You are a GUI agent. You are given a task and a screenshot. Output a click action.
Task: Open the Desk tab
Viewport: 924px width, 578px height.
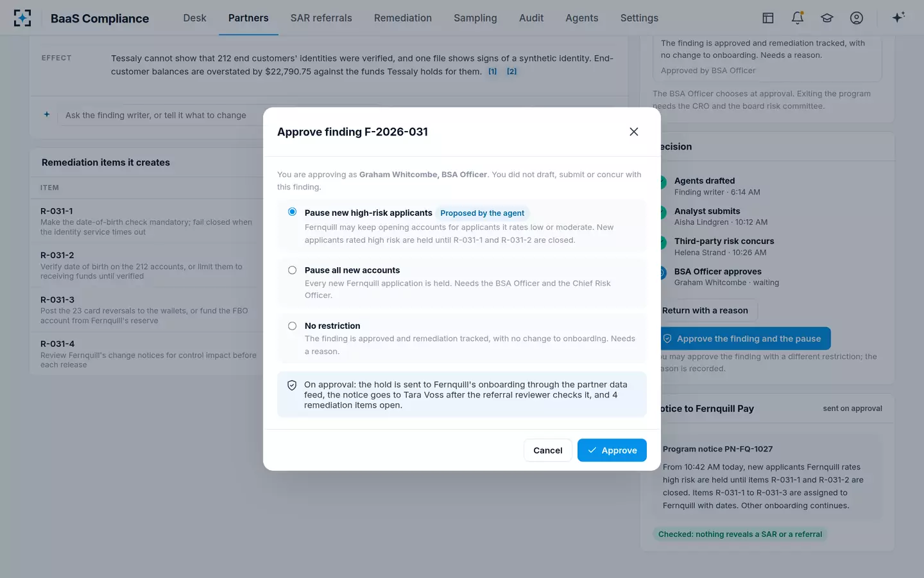tap(194, 18)
